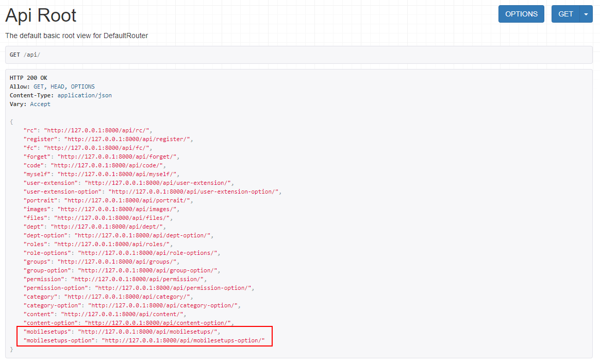Click the GET request button
Screen dimensions: 600x364
[x=565, y=14]
